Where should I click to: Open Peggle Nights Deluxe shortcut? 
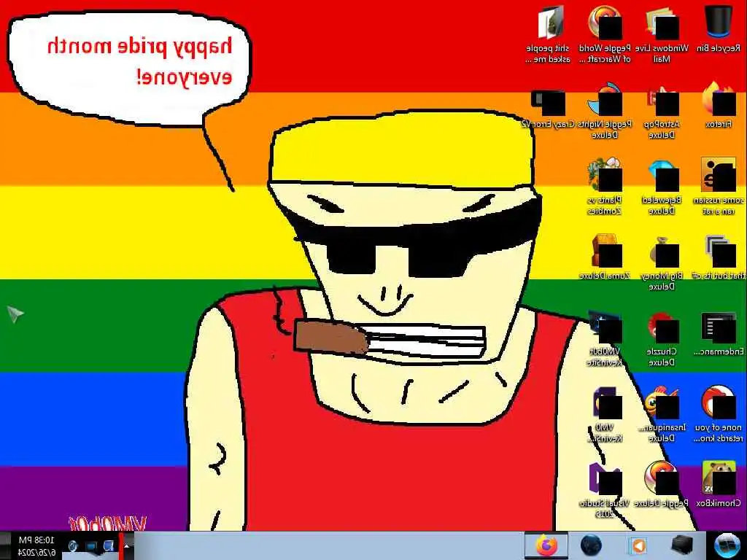click(605, 111)
